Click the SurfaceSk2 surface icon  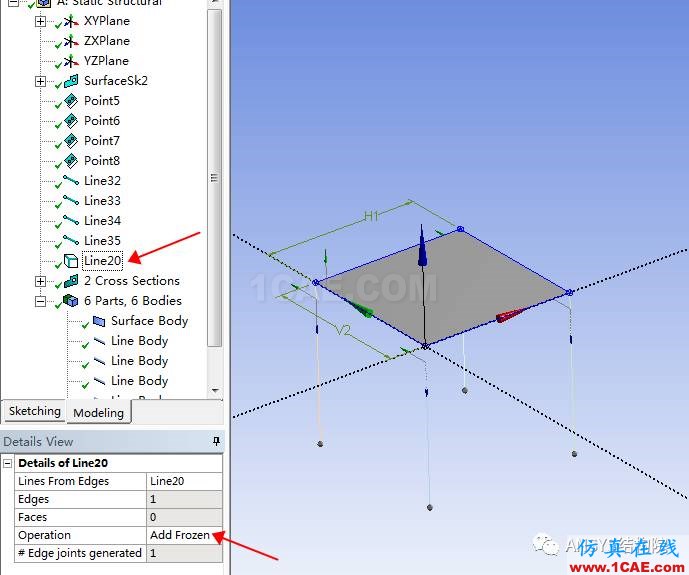[x=71, y=81]
